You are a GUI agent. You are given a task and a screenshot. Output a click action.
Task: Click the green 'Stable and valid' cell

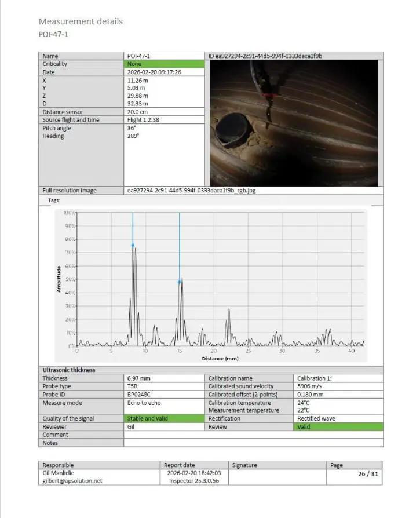coord(164,418)
